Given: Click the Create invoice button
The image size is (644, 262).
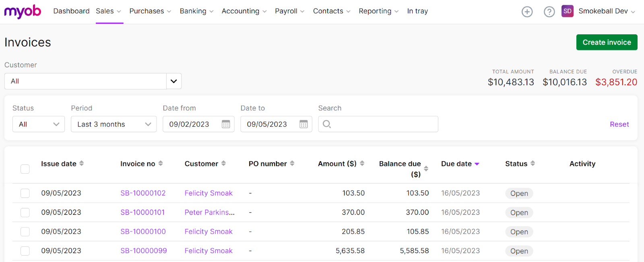Looking at the screenshot, I should coord(607,42).
